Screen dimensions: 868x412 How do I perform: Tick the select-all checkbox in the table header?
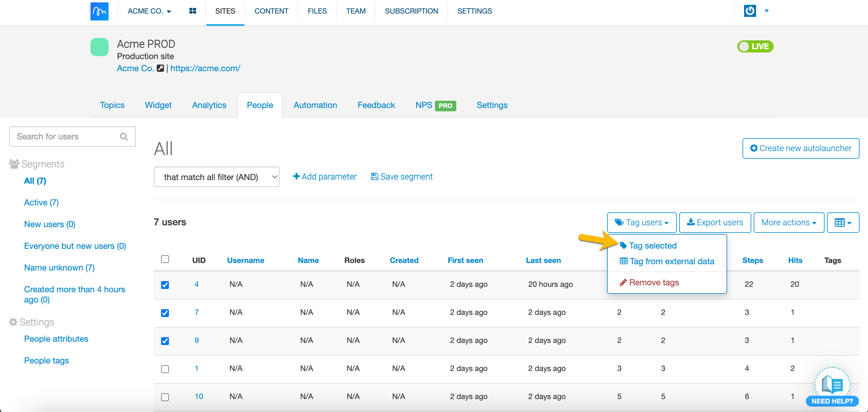point(165,259)
